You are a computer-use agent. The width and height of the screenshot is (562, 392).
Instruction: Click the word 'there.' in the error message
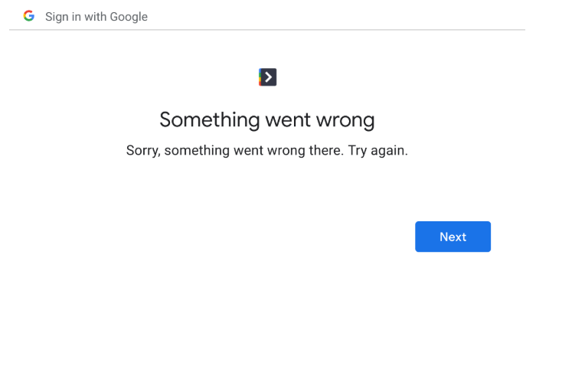(326, 151)
